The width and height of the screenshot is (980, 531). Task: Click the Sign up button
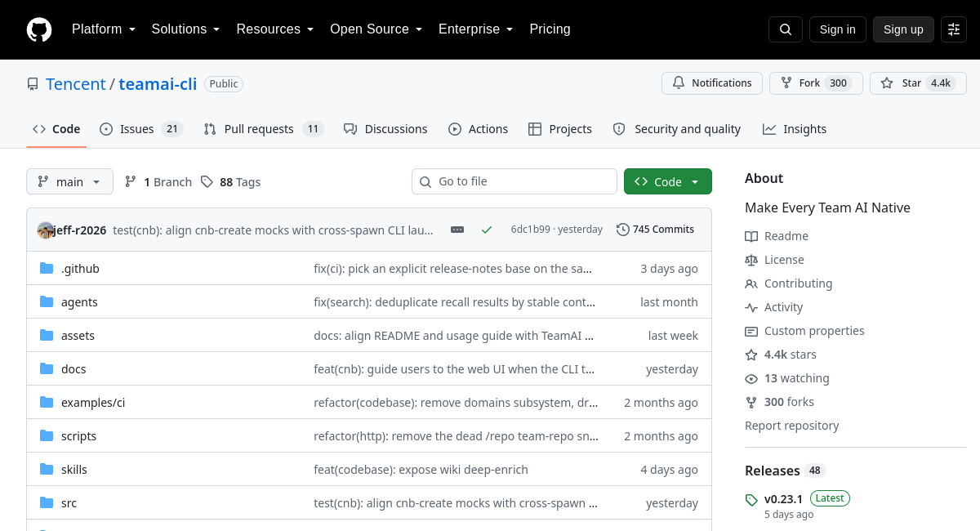click(903, 29)
